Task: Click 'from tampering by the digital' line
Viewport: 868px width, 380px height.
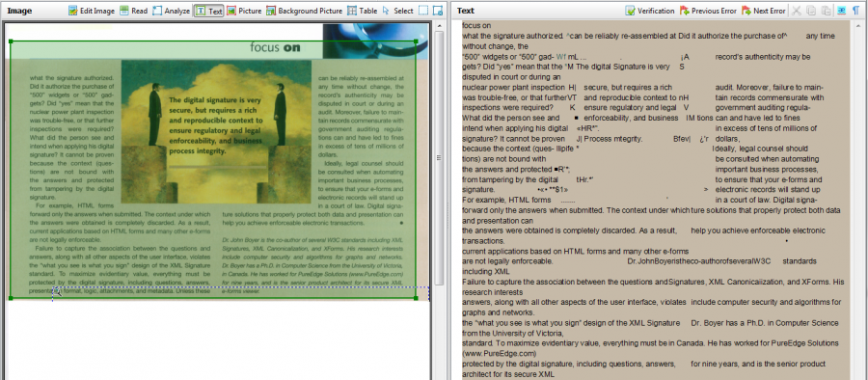Action: click(x=510, y=180)
